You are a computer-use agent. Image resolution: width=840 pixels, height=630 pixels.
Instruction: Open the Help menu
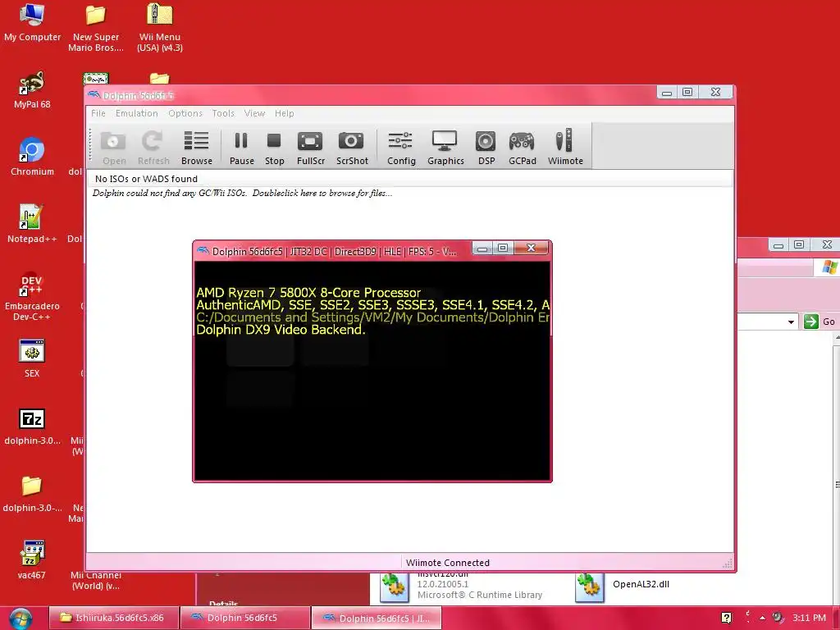click(x=285, y=113)
